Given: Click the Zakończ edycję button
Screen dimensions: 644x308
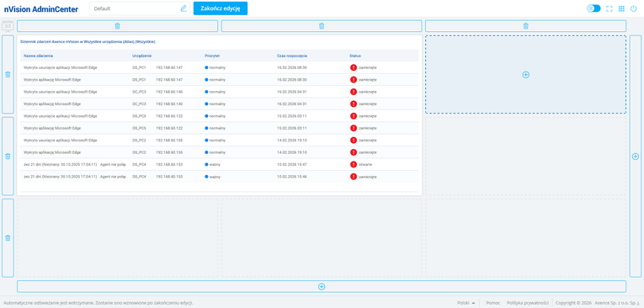Looking at the screenshot, I should point(221,8).
